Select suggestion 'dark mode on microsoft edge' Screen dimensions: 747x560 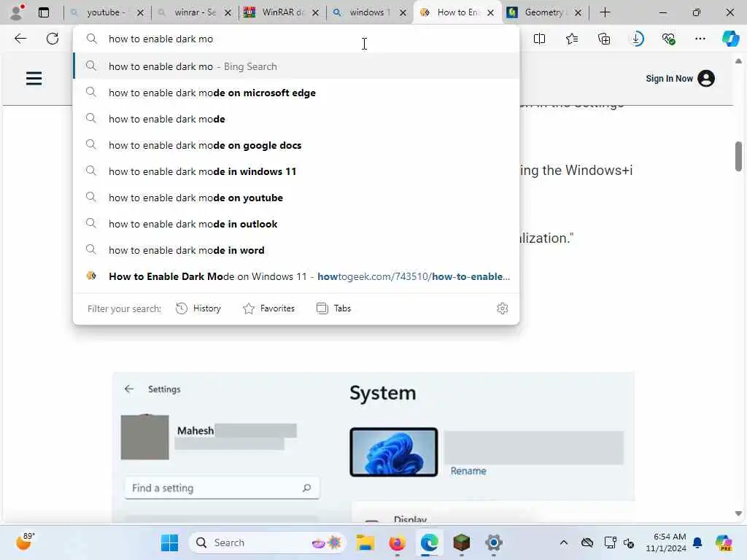[296, 93]
